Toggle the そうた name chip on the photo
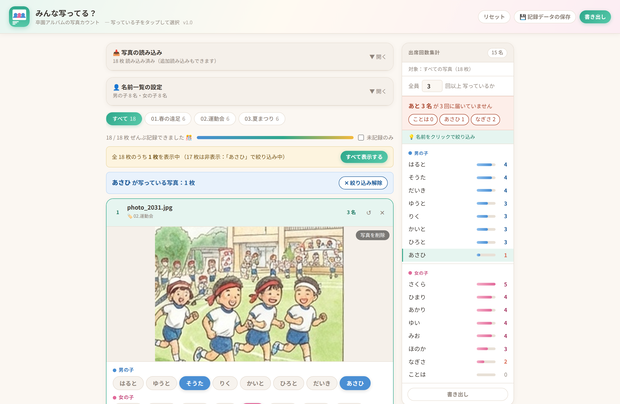620x404 pixels. 195,383
